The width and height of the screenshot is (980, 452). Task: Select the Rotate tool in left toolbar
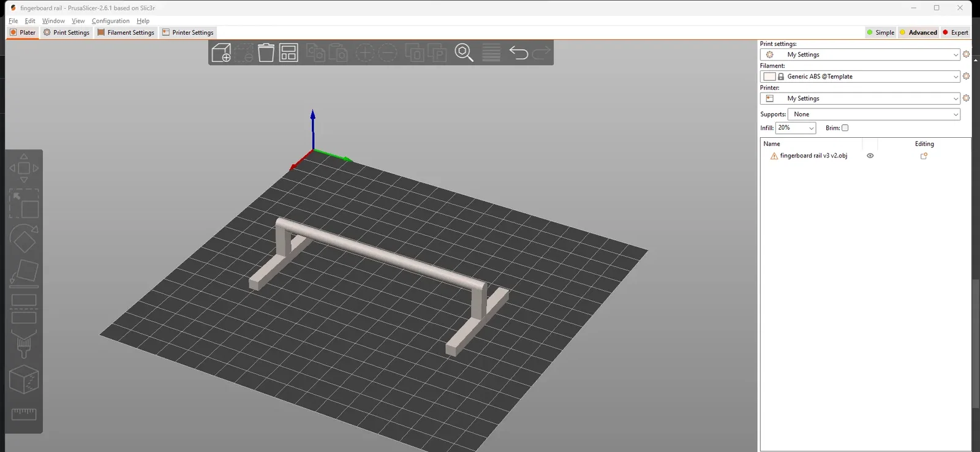click(x=24, y=239)
